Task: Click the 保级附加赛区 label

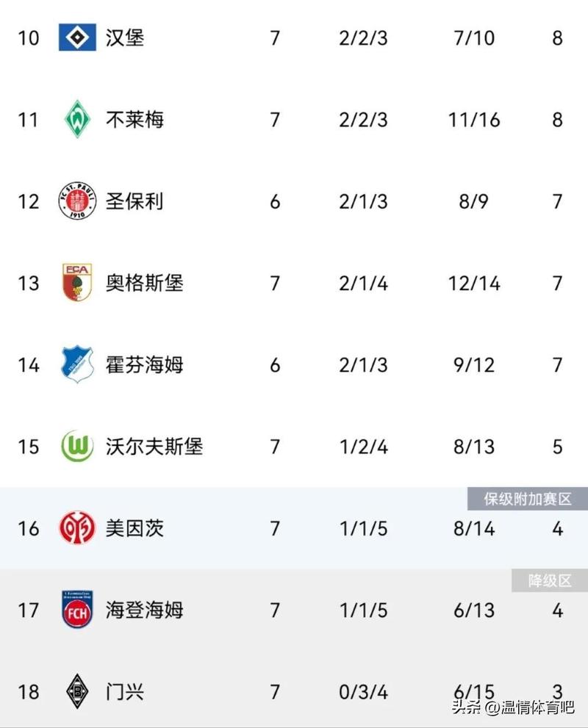Action: (527, 500)
